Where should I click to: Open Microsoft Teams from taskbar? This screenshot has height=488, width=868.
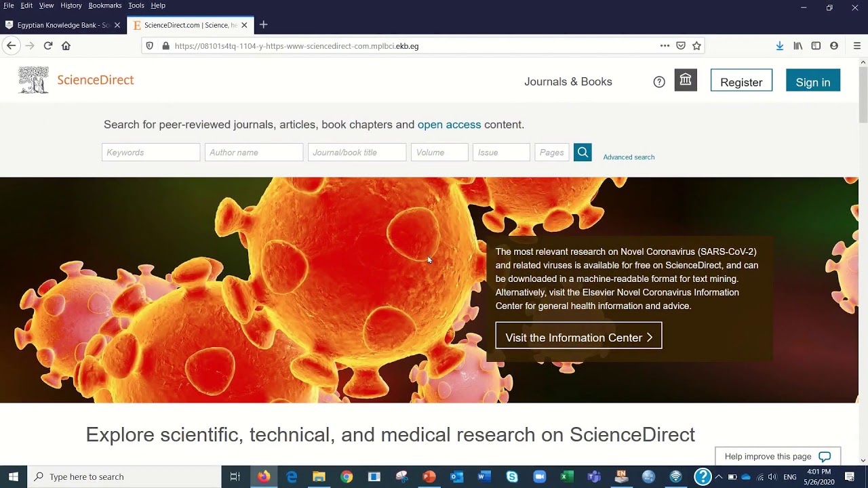594,476
